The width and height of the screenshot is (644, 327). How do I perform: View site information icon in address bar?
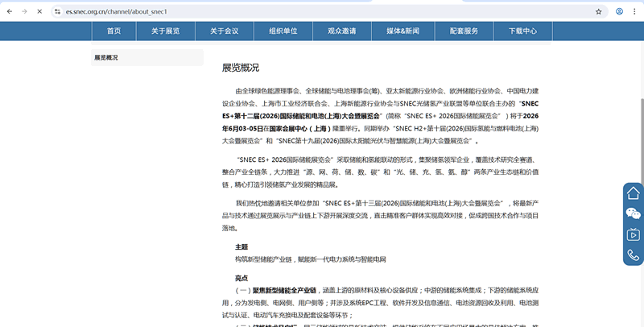coord(57,11)
